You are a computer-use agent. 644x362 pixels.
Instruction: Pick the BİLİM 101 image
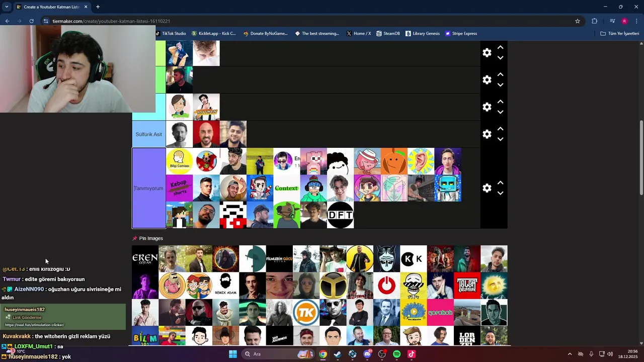click(x=145, y=336)
